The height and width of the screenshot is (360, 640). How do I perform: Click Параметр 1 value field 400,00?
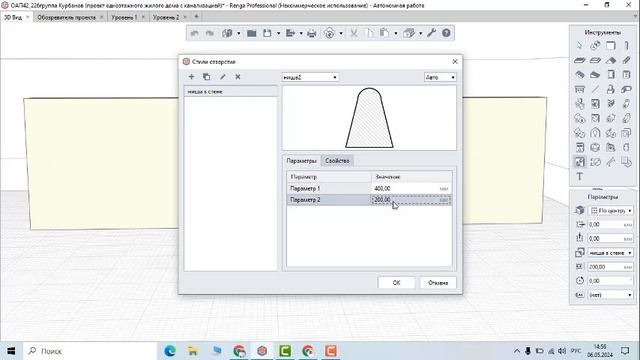(411, 189)
